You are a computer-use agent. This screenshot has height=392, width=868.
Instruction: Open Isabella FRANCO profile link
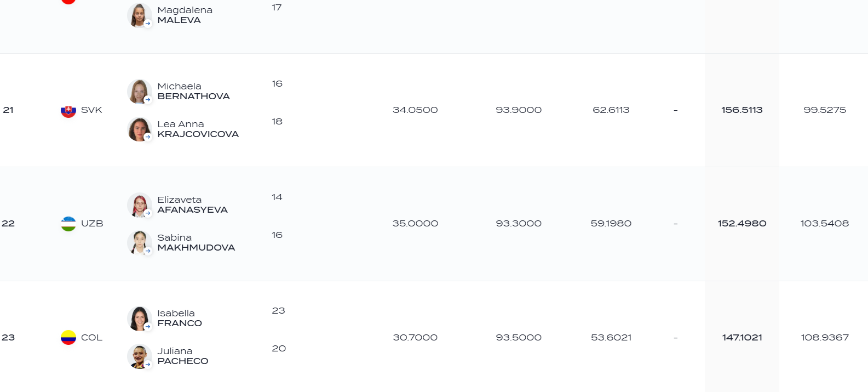[x=180, y=319]
